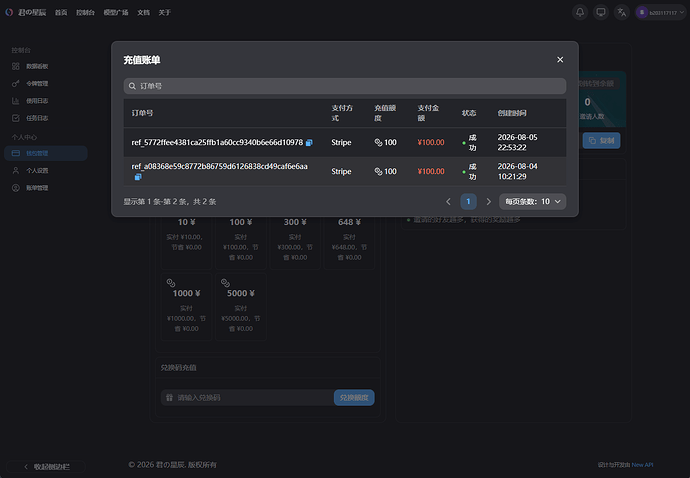690x478 pixels.
Task: Click the search magnifier icon in 订单号 field
Action: pos(132,86)
